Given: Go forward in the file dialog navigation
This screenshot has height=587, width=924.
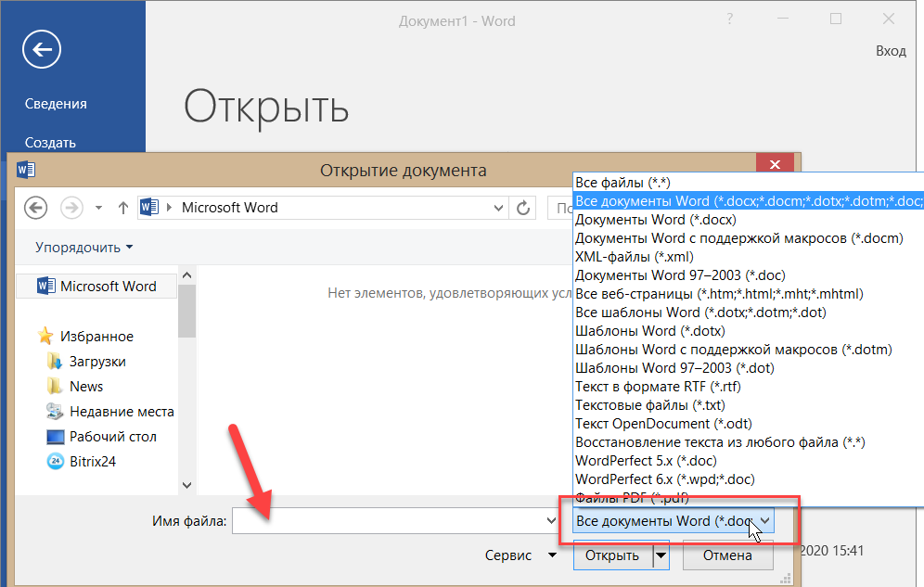Looking at the screenshot, I should [x=71, y=208].
